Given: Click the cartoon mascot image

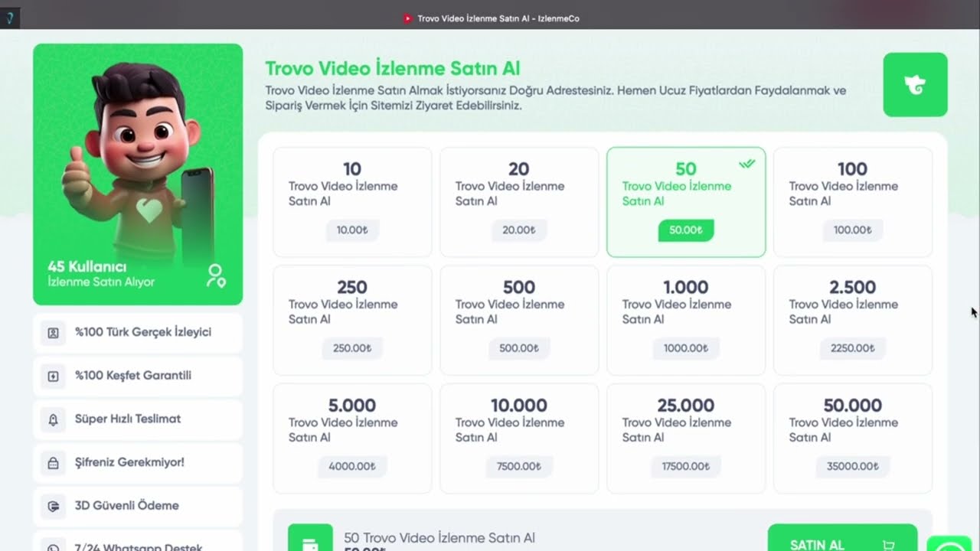Looking at the screenshot, I should [x=138, y=161].
